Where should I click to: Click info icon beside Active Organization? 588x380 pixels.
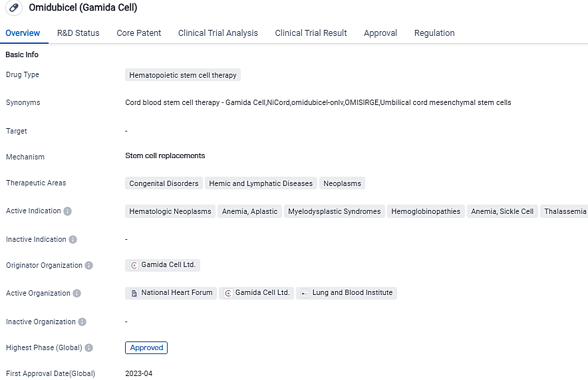coord(76,294)
